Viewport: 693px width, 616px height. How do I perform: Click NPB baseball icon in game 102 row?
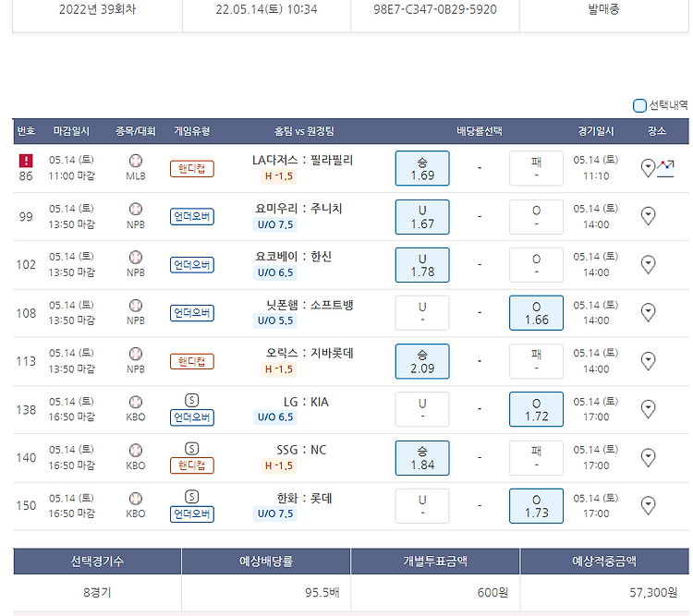(136, 257)
